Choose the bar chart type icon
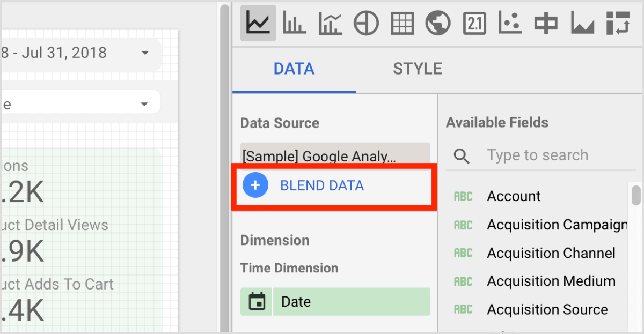Viewport: 644px width, 334px height. [x=294, y=23]
